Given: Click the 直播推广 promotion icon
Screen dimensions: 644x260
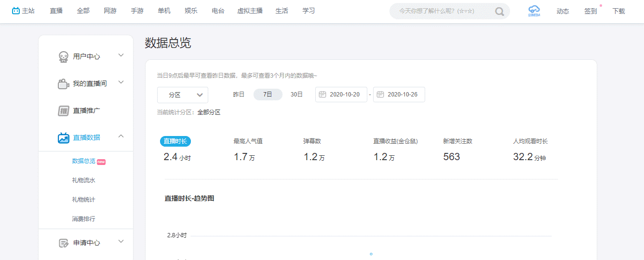Looking at the screenshot, I should click(63, 110).
